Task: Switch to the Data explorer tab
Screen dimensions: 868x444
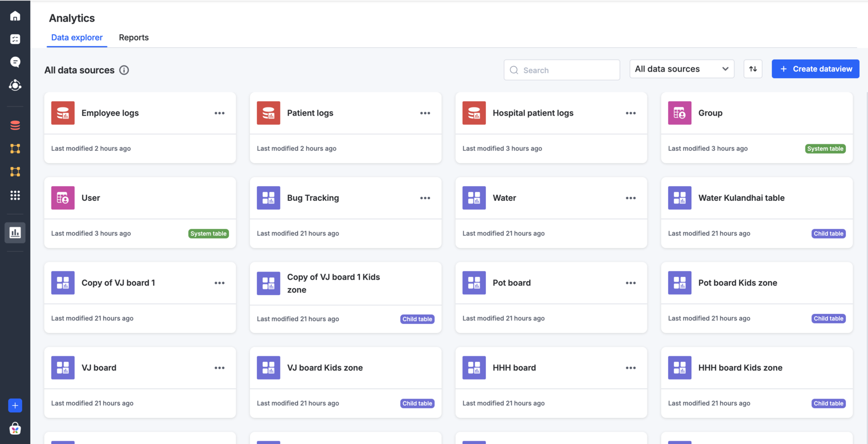Action: point(77,37)
